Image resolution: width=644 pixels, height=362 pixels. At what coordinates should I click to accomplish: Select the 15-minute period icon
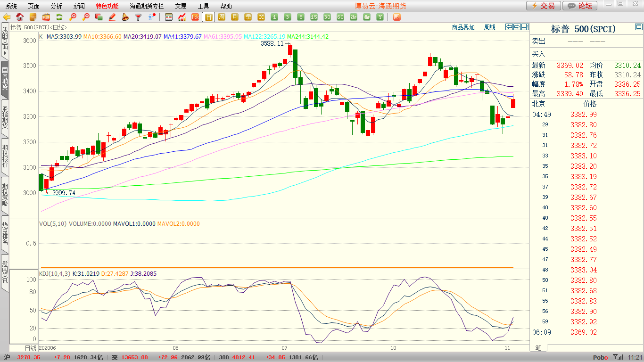point(314,17)
